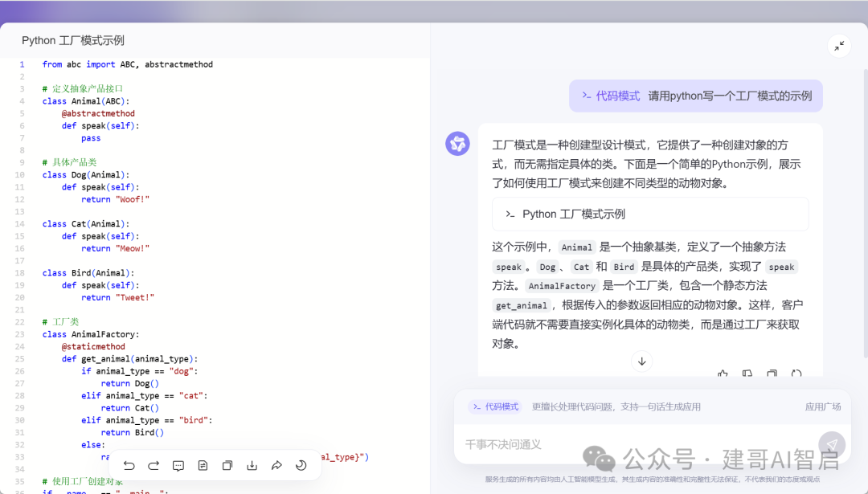The width and height of the screenshot is (868, 494).
Task: Collapse the code panel via top-right icon
Action: [x=839, y=46]
